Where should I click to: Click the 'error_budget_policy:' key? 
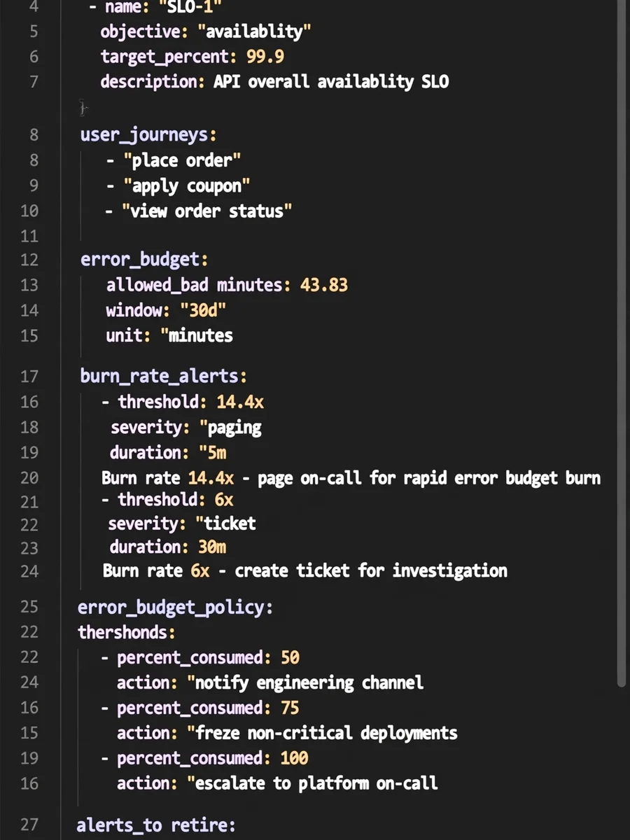[175, 607]
